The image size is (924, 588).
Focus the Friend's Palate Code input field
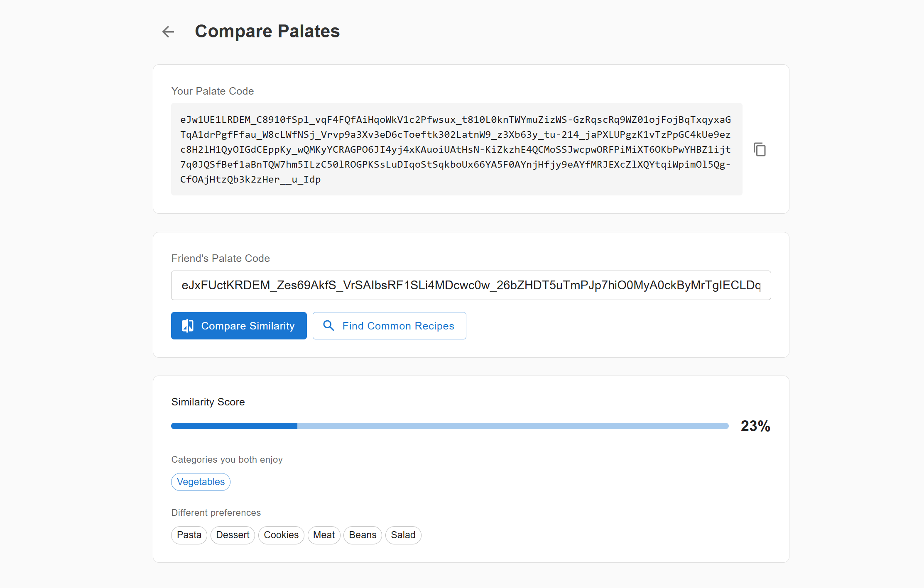[471, 285]
